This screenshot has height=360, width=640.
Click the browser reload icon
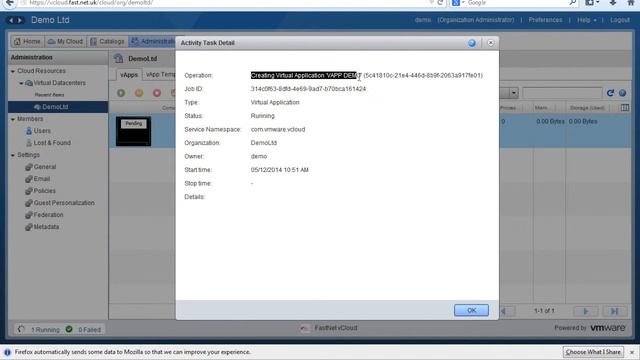coord(440,2)
